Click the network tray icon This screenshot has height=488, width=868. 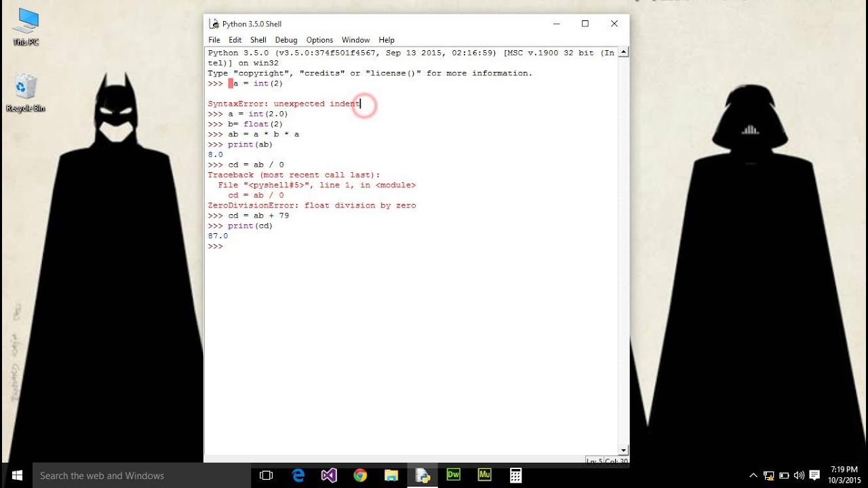click(769, 475)
